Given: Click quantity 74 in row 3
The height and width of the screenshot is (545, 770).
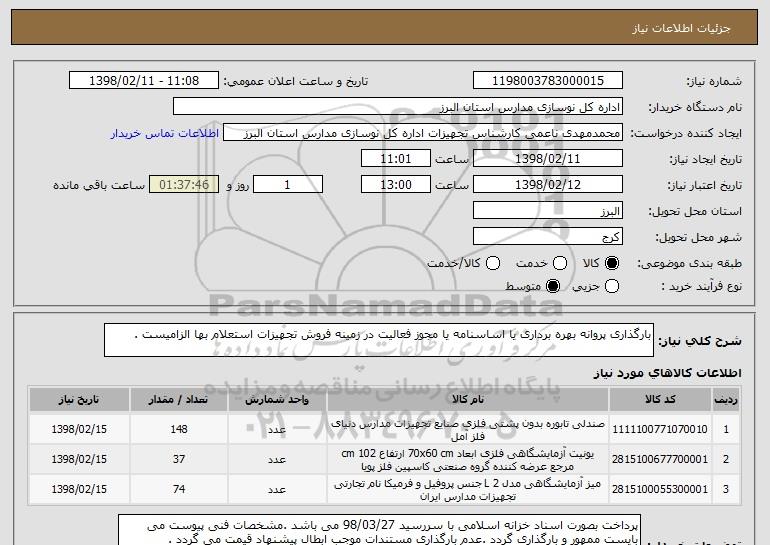Looking at the screenshot, I should pos(179,489).
